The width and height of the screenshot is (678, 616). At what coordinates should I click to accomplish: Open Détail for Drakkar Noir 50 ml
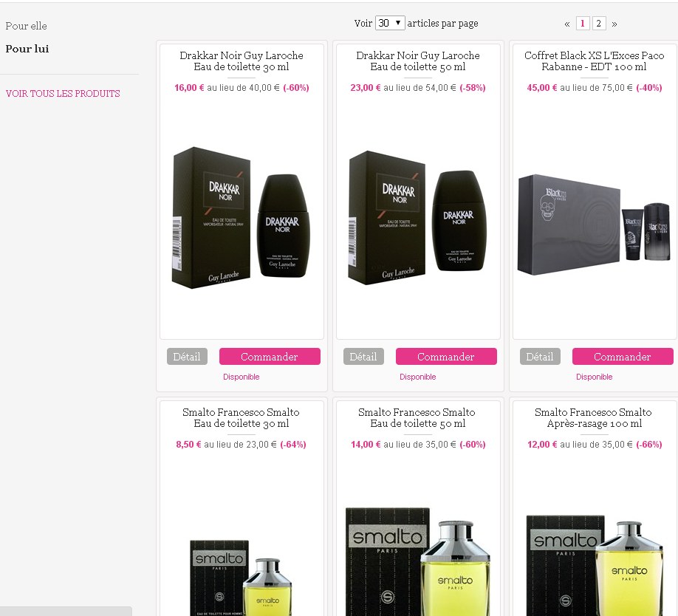(363, 356)
